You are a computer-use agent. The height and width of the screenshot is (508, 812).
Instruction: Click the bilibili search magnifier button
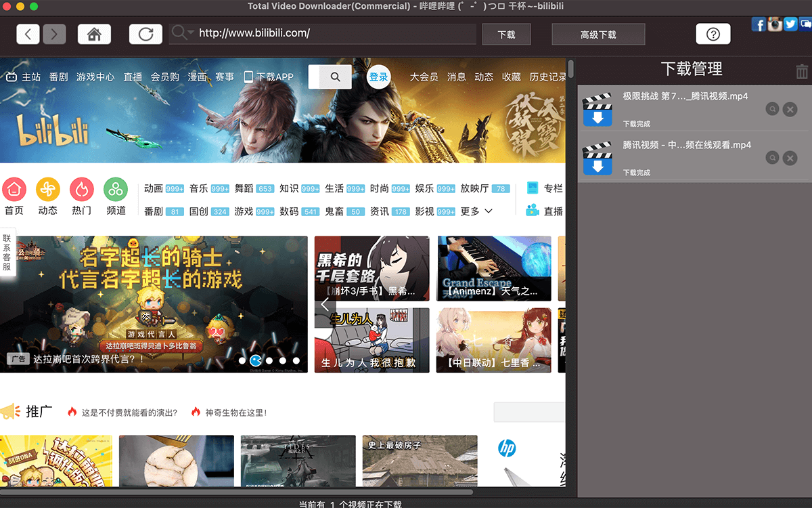tap(335, 77)
